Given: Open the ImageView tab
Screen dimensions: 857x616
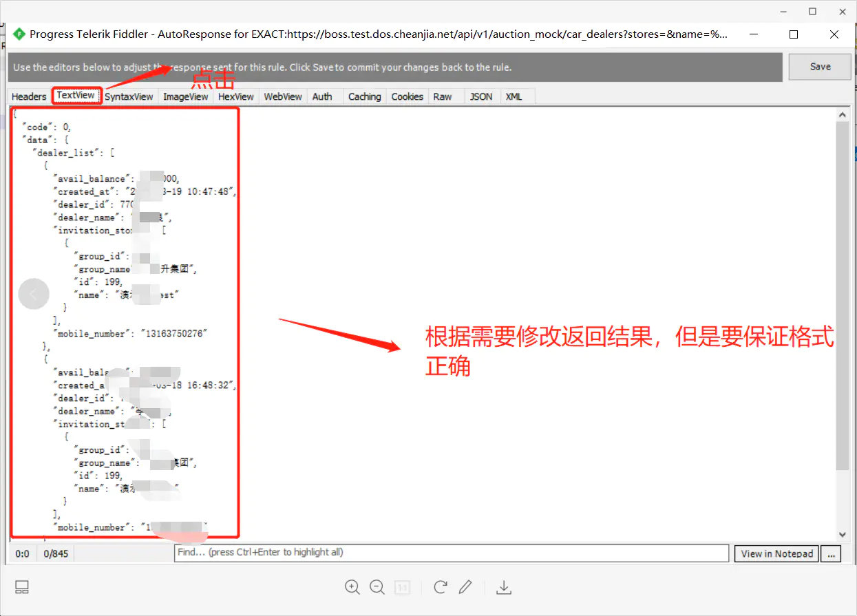Looking at the screenshot, I should (185, 96).
